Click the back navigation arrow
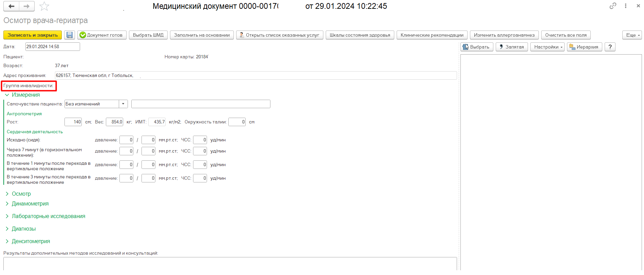This screenshot has width=644, height=275. [12, 6]
